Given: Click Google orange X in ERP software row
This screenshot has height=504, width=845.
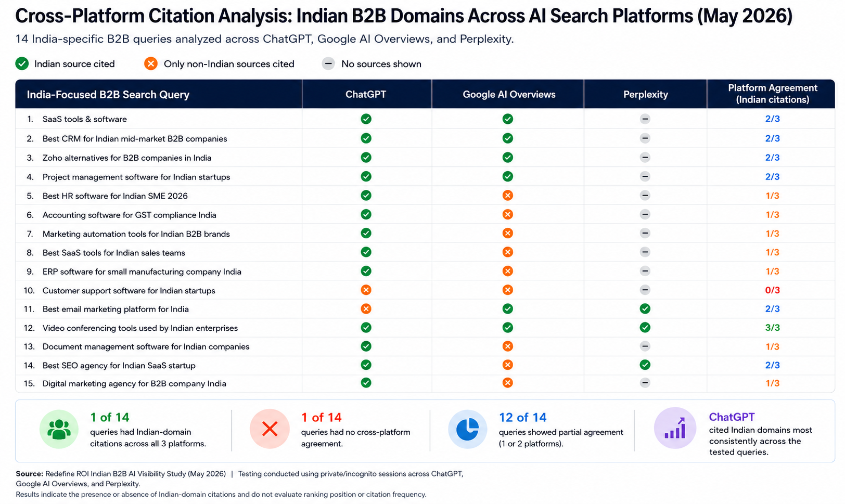Looking at the screenshot, I should point(508,271).
